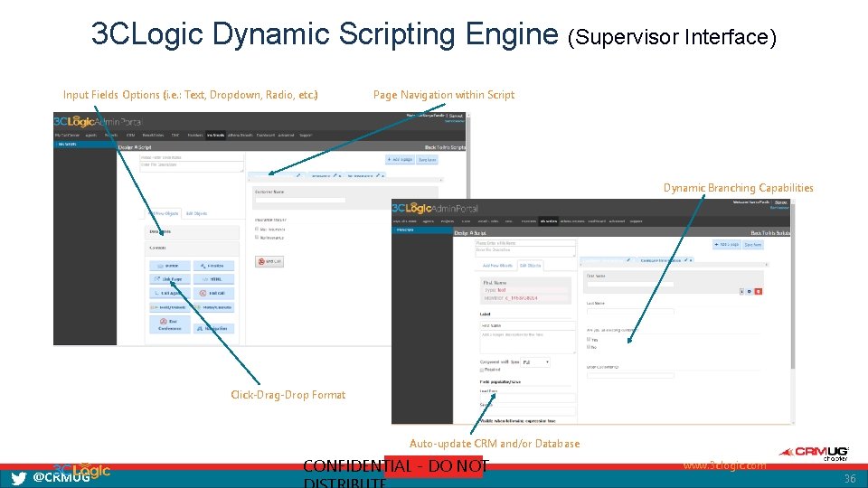Click Sign out in right portal
This screenshot has height=488, width=868.
click(x=781, y=202)
